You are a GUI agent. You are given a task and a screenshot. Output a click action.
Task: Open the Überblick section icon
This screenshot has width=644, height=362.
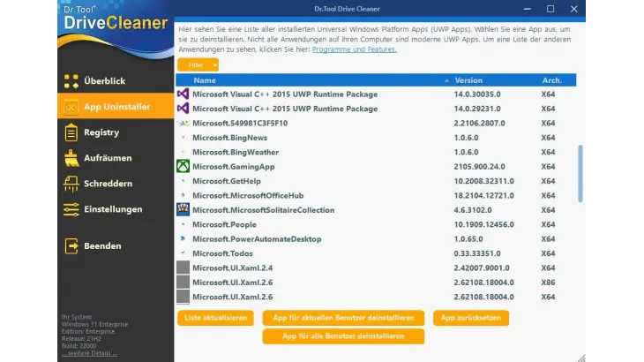[x=71, y=81]
